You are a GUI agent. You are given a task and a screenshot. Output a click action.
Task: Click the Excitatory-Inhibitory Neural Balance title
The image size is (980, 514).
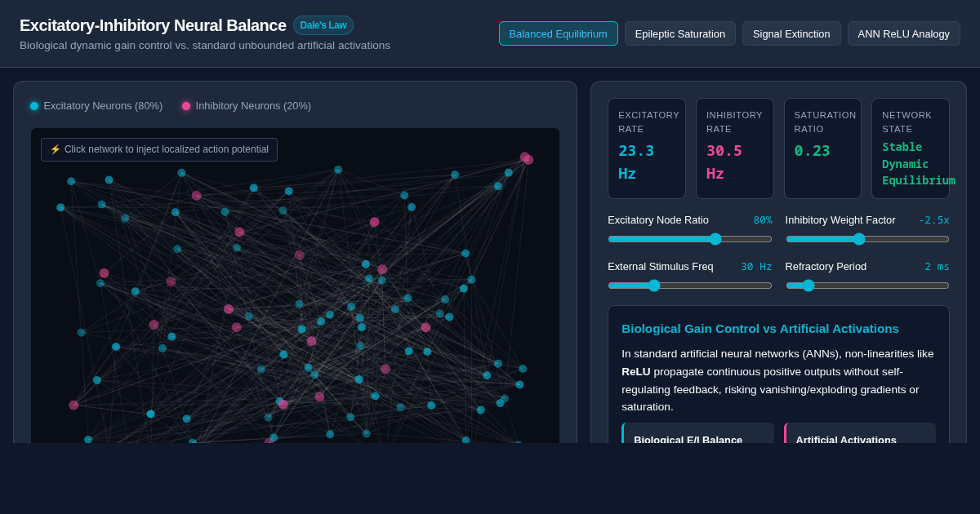coord(153,25)
